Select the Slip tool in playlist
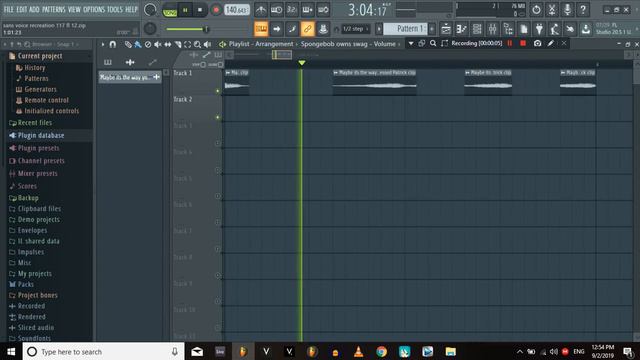 pyautogui.click(x=168, y=44)
